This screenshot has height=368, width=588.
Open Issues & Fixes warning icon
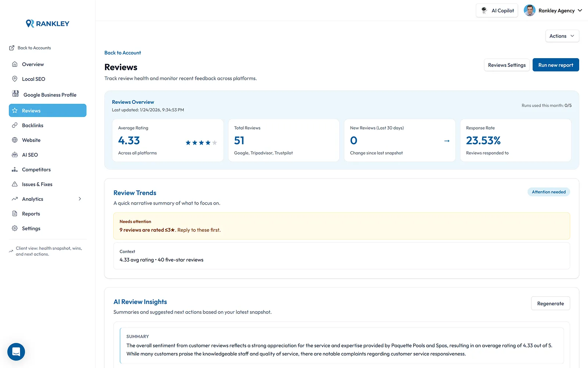(x=15, y=184)
